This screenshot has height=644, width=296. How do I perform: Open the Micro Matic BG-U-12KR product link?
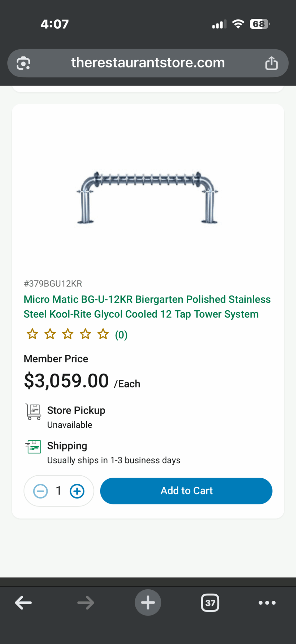pos(147,307)
